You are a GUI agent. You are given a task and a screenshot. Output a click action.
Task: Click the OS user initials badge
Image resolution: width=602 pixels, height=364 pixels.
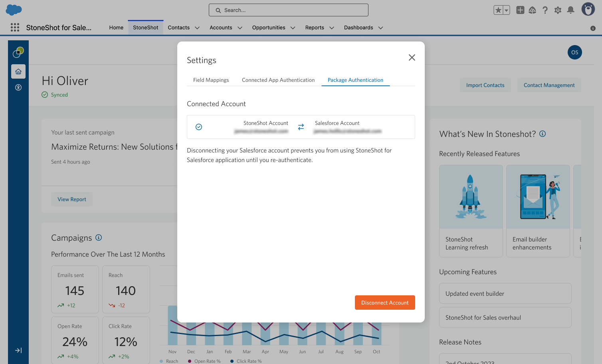pos(575,52)
